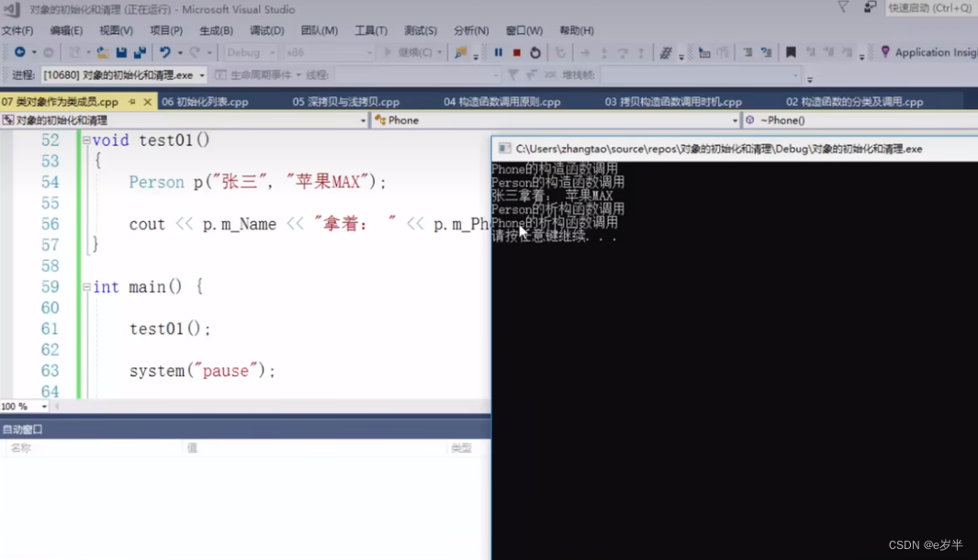Screen dimensions: 978x560
Task: Collapse the test01 function code region
Action: click(85, 140)
